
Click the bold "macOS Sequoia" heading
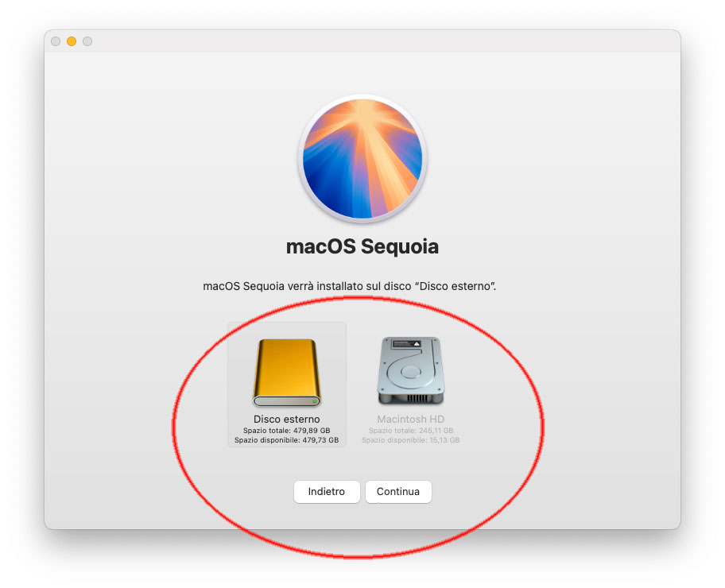(362, 246)
